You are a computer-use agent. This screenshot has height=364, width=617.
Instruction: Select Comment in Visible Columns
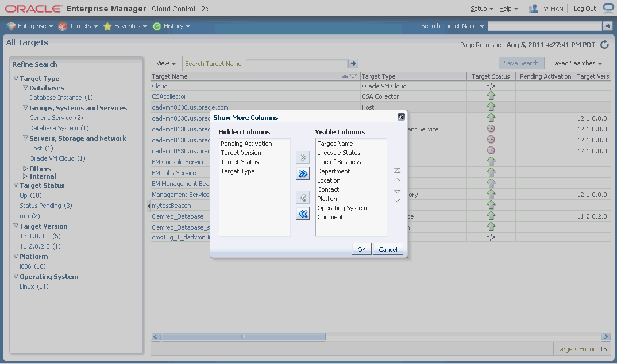click(x=330, y=217)
